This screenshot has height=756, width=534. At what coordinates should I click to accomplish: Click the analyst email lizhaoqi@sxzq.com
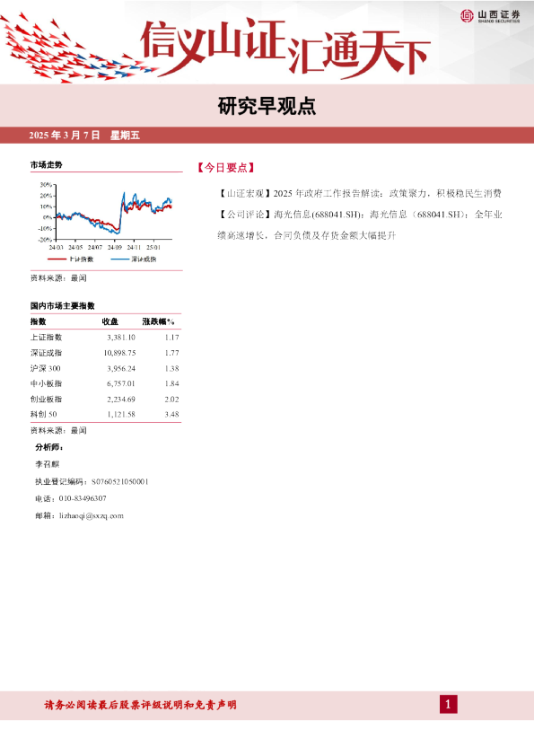click(x=92, y=516)
